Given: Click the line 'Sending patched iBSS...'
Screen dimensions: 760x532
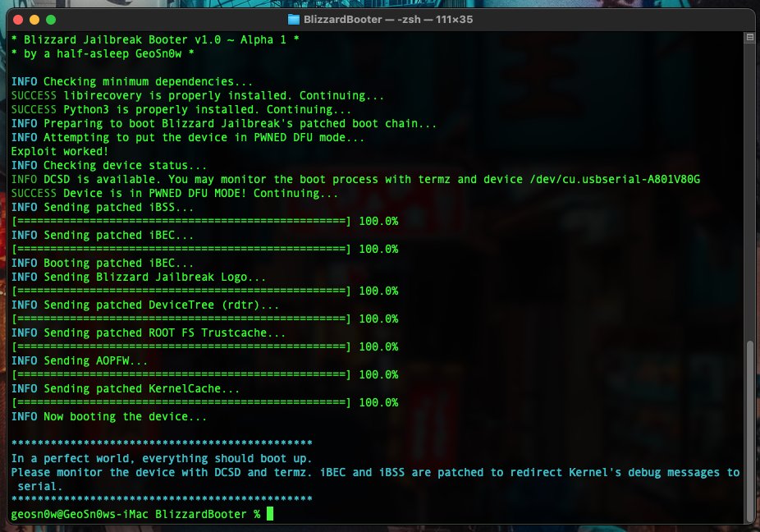Looking at the screenshot, I should [x=119, y=208].
